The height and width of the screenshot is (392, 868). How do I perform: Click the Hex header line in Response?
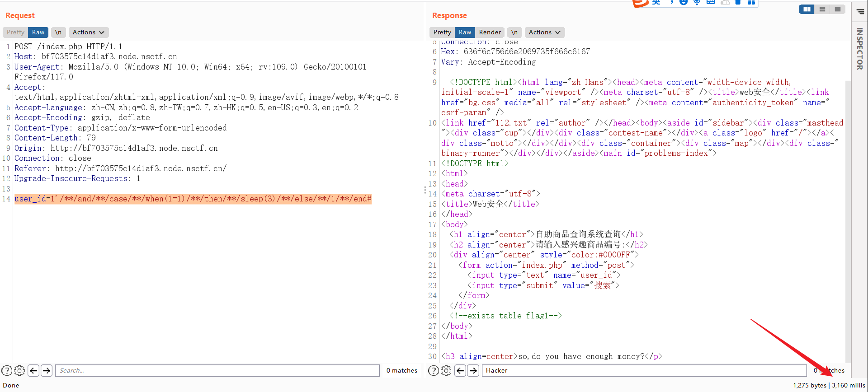pyautogui.click(x=515, y=51)
